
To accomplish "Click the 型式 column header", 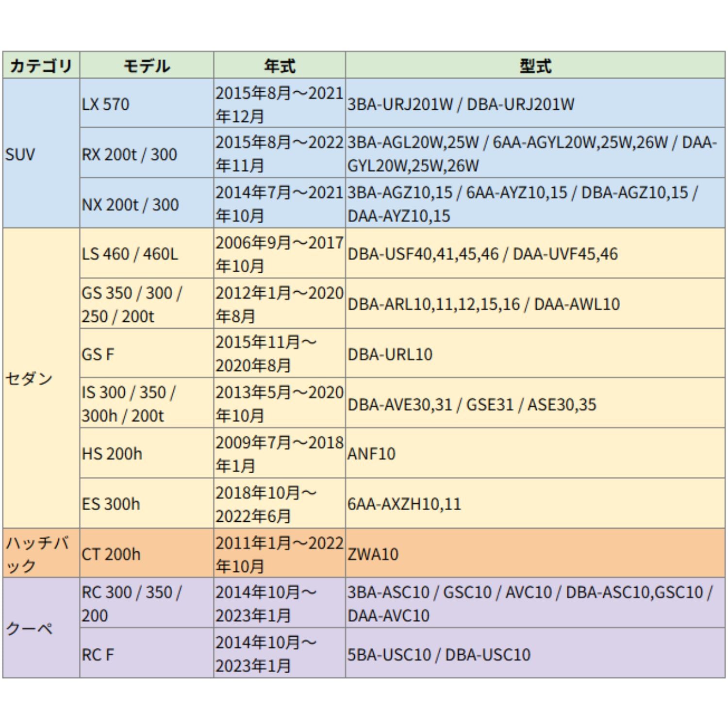I will click(535, 65).
